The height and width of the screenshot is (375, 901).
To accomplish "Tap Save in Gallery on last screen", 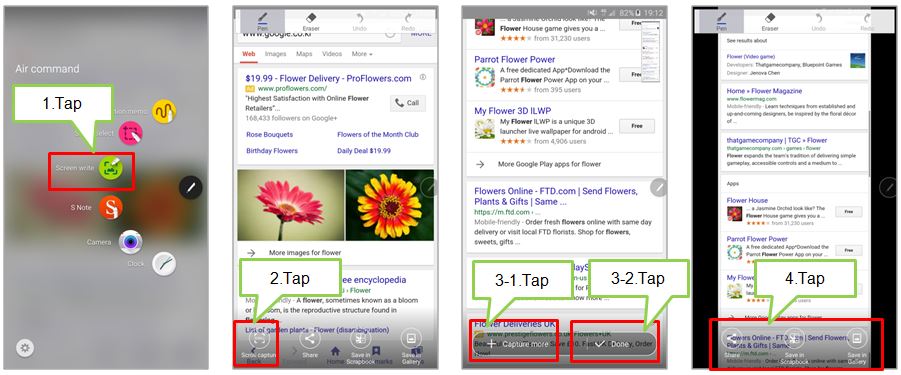I will click(x=856, y=347).
